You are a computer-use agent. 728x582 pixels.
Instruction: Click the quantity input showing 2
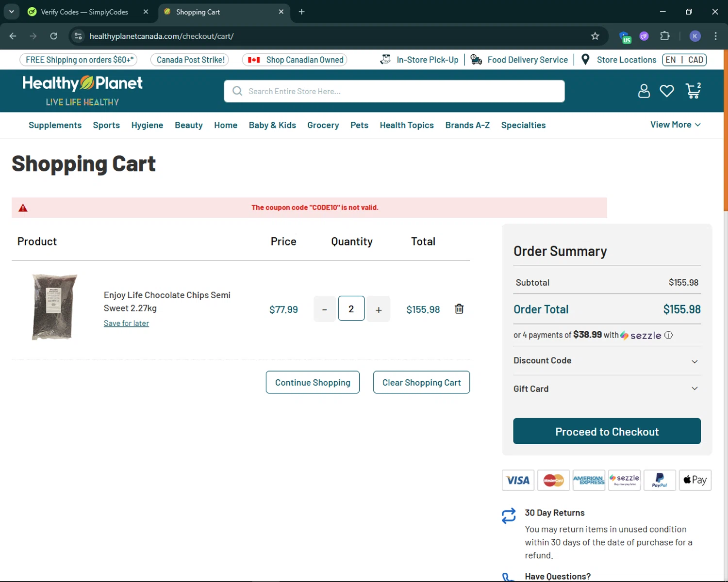351,308
